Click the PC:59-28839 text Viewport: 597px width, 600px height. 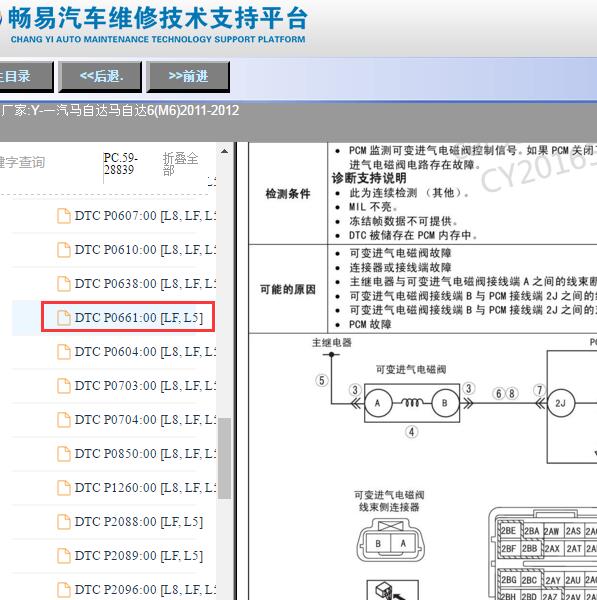click(121, 164)
